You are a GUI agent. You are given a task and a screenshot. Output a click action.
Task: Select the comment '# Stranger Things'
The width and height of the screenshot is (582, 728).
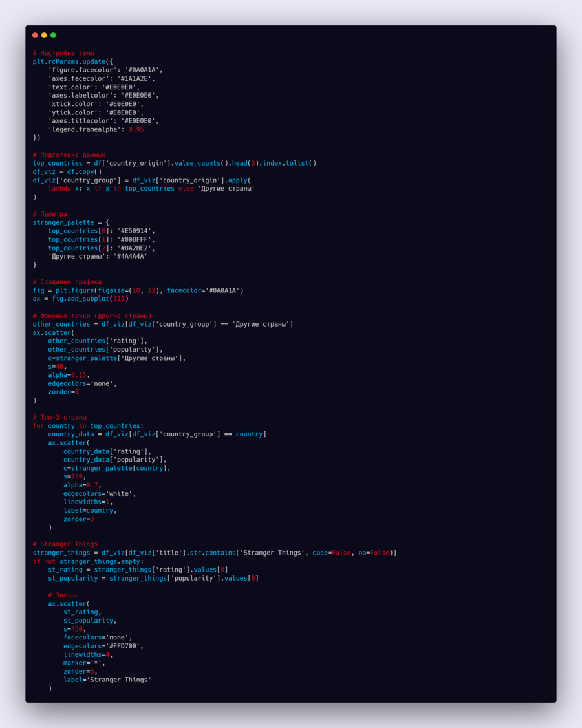[65, 544]
